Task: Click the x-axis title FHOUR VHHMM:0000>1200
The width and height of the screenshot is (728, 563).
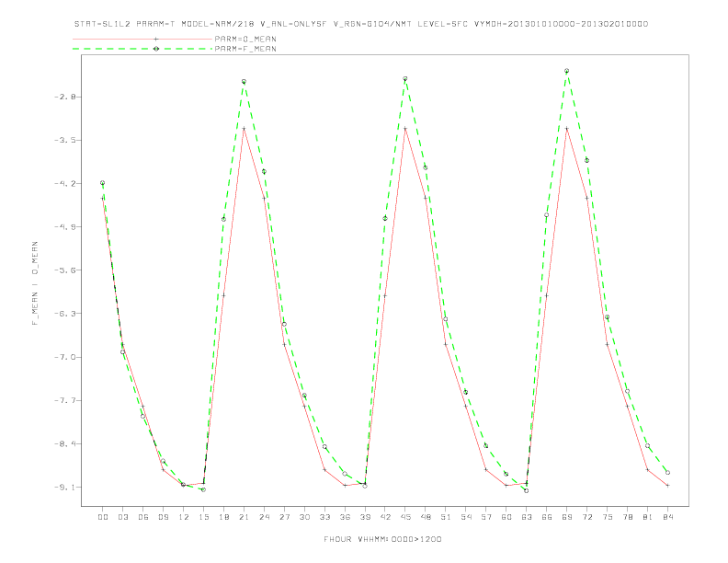Action: coord(382,539)
